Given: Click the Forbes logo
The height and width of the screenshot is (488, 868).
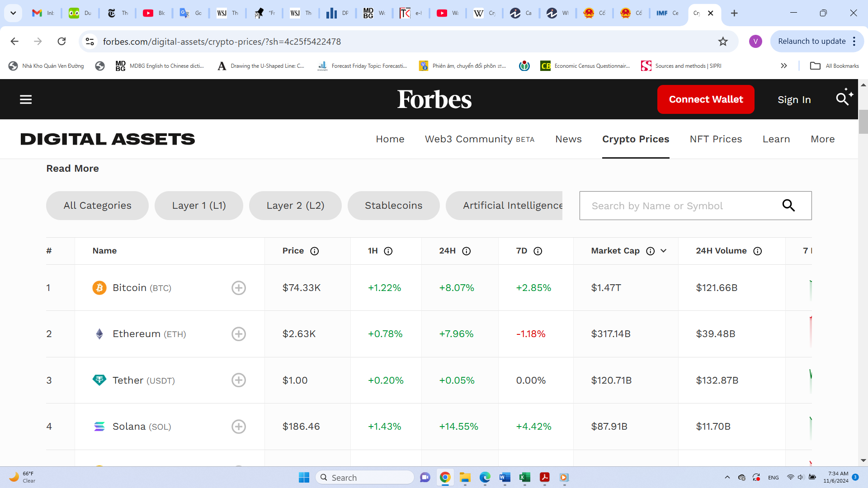Looking at the screenshot, I should point(434,99).
